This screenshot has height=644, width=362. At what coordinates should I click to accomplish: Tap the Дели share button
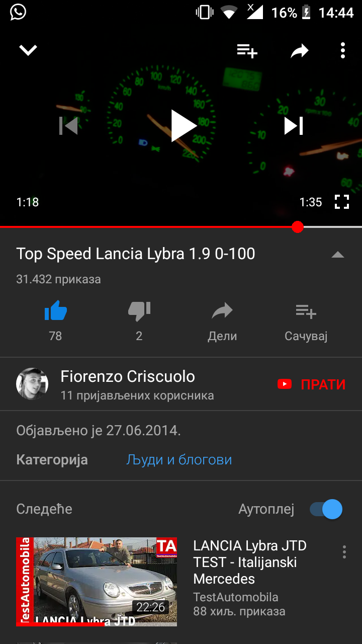point(222,321)
